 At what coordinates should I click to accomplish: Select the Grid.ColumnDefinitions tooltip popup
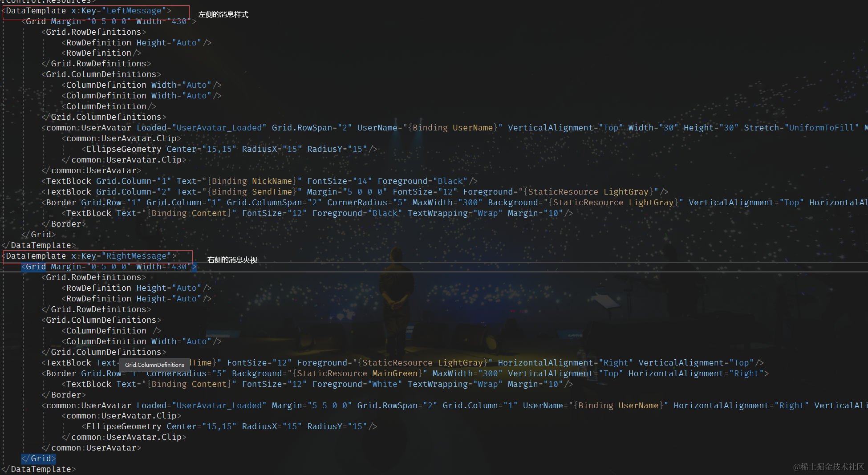click(x=154, y=365)
